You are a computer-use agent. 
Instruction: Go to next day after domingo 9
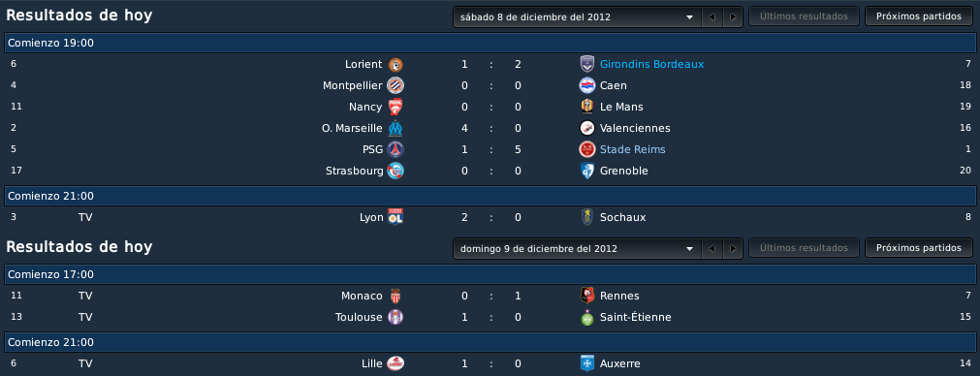tap(733, 248)
